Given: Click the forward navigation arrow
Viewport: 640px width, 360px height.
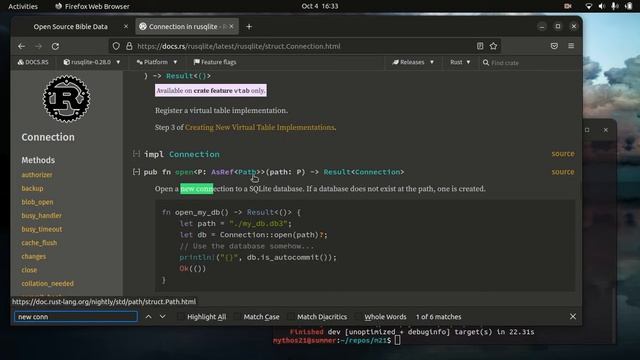Looking at the screenshot, I should tap(38, 46).
